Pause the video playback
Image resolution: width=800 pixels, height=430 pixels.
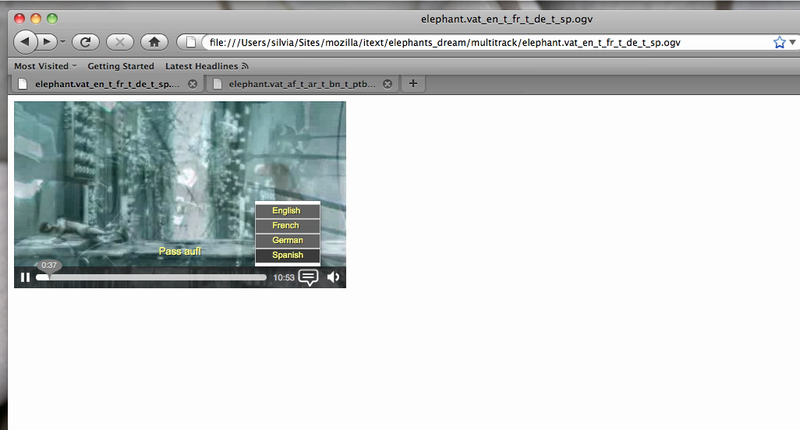coord(25,277)
